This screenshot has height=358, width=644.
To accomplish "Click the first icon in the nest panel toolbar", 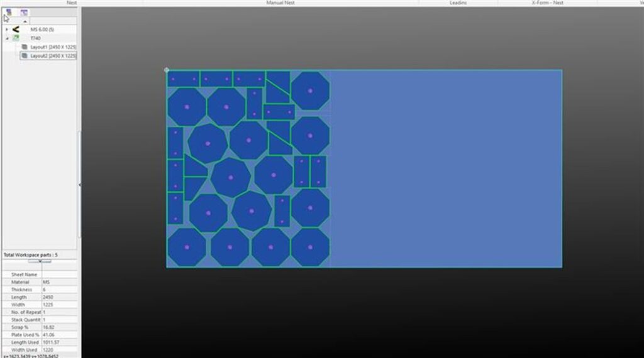I will pyautogui.click(x=9, y=13).
